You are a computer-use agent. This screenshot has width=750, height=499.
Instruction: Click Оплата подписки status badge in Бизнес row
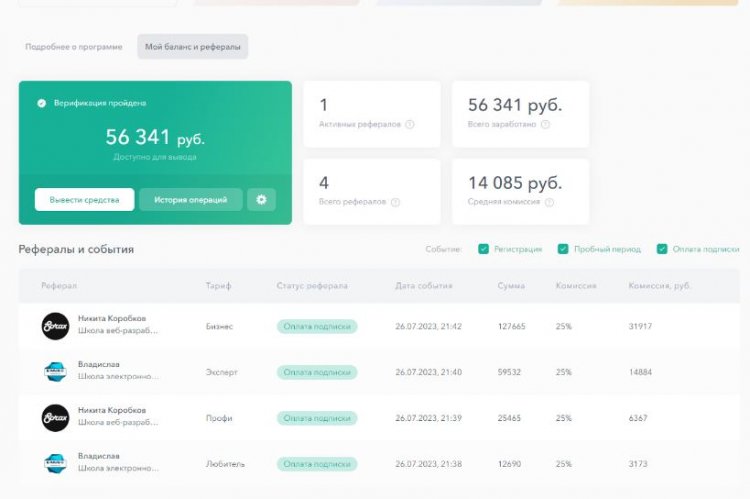point(317,326)
